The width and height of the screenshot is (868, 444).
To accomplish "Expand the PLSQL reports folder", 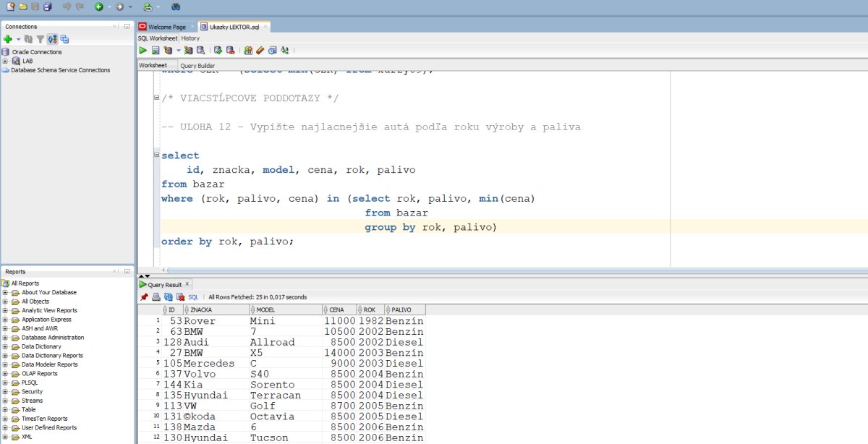I will 5,383.
